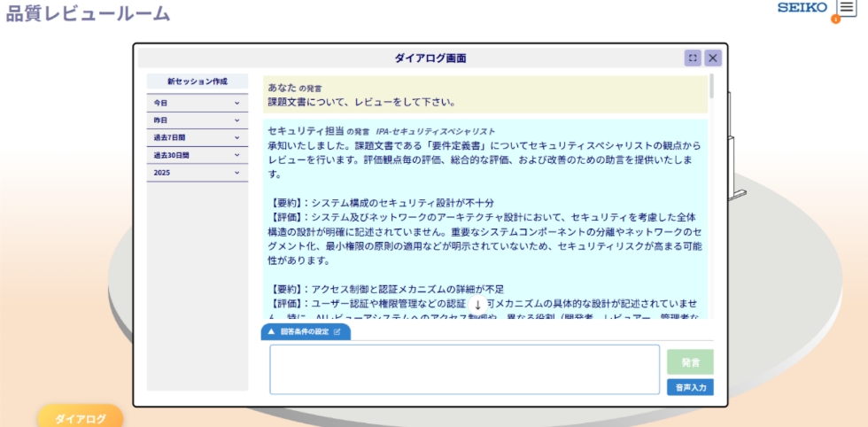Create a new session with 新セッション作成

pyautogui.click(x=197, y=82)
